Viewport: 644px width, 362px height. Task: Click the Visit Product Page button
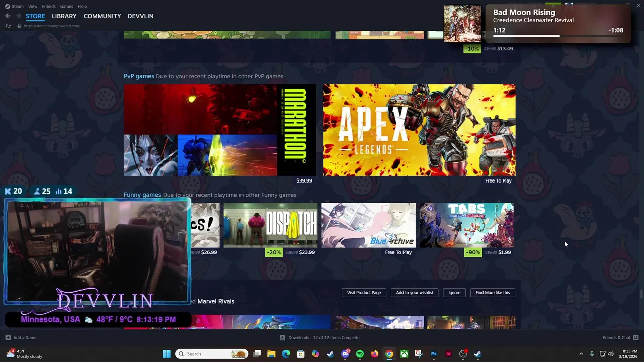(x=364, y=293)
